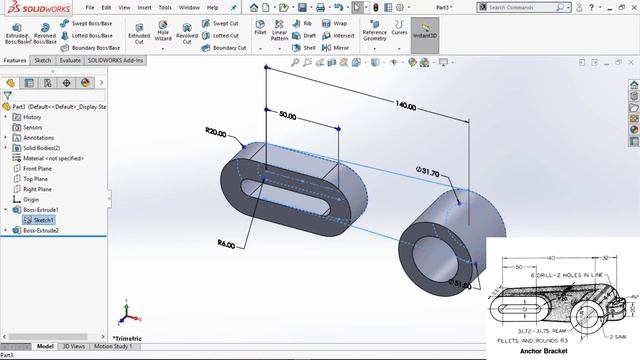Open Reference Geometry tool
640x360 pixels.
pyautogui.click(x=375, y=31)
